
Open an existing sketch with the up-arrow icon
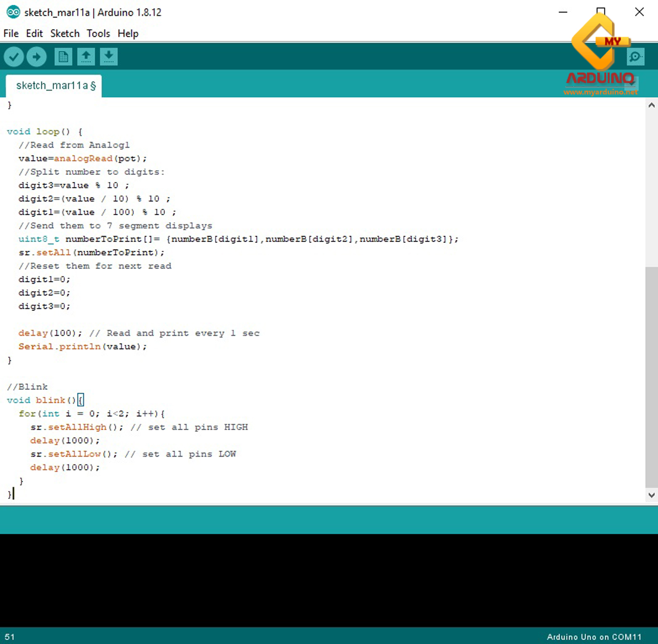pos(86,56)
